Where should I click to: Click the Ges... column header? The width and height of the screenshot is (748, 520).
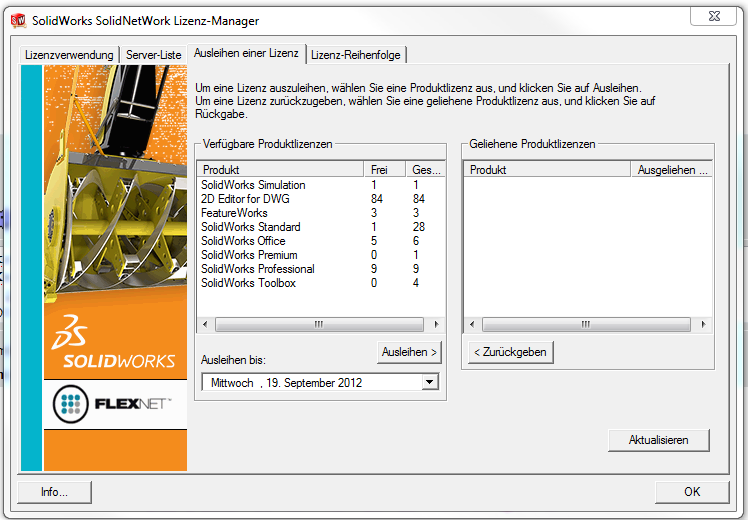(x=426, y=169)
